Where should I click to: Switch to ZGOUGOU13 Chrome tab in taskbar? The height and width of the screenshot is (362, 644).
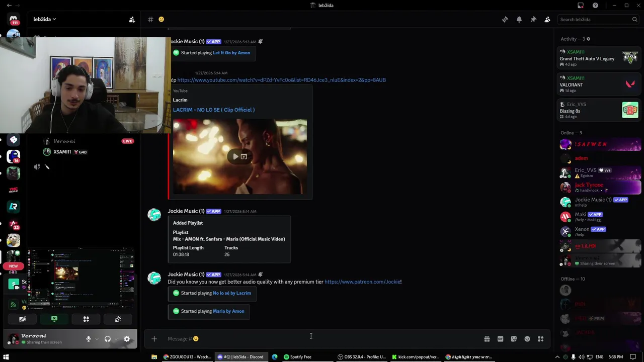point(187,357)
